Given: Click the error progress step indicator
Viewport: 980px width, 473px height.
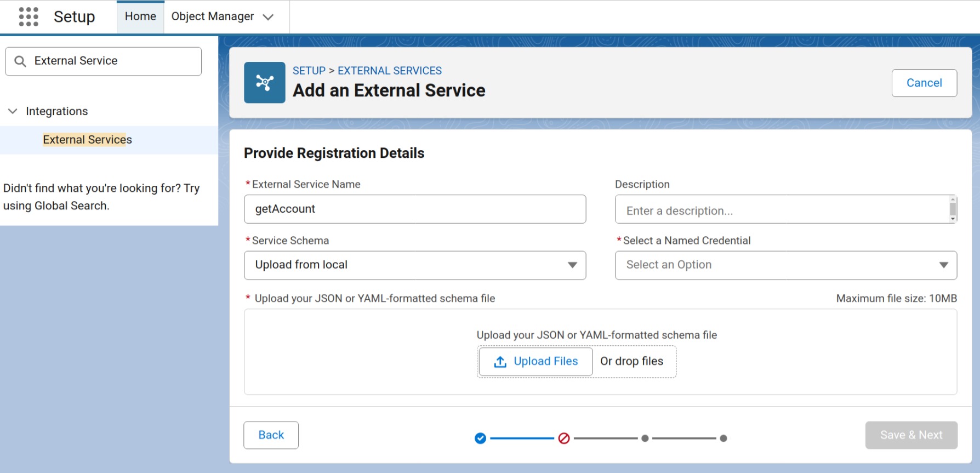Looking at the screenshot, I should coord(564,438).
